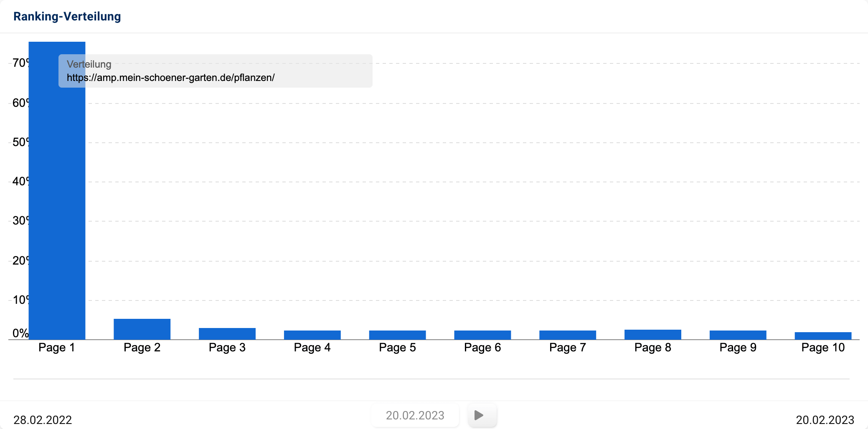This screenshot has height=429, width=868.
Task: Click the Page 10 axis label
Action: tap(823, 348)
